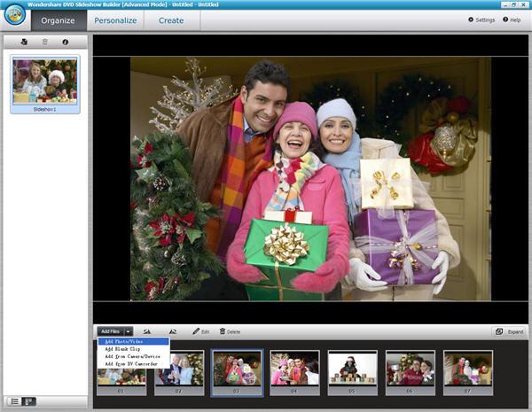Viewport: 532px width, 412px height.
Task: Open the Add Files dropdown arrow
Action: pos(129,331)
